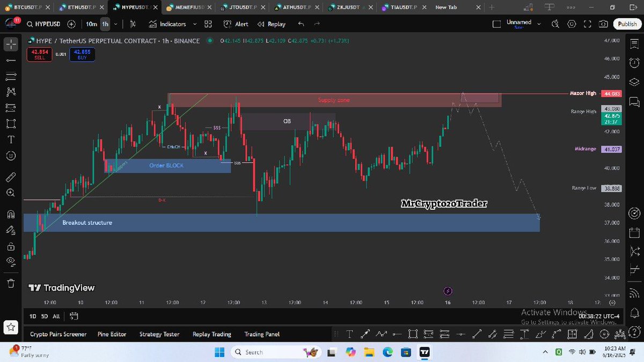Open the Crypto Pairs Screener tab
The image size is (644, 362).
(58, 334)
